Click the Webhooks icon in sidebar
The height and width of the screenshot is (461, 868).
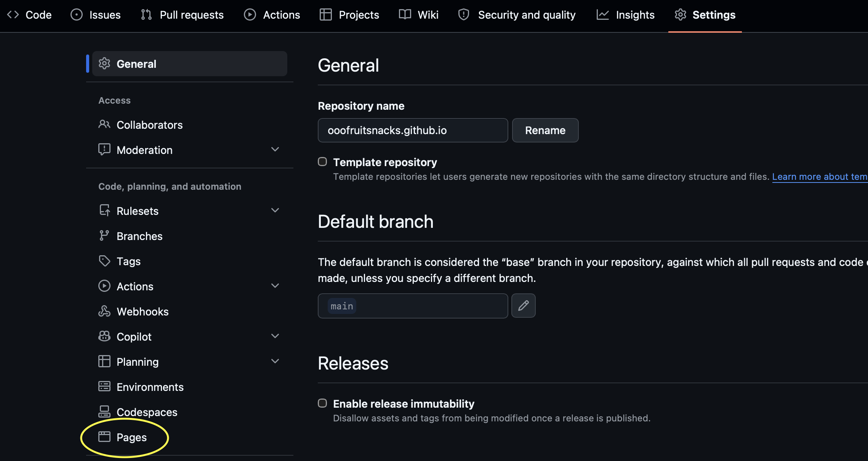click(x=104, y=311)
